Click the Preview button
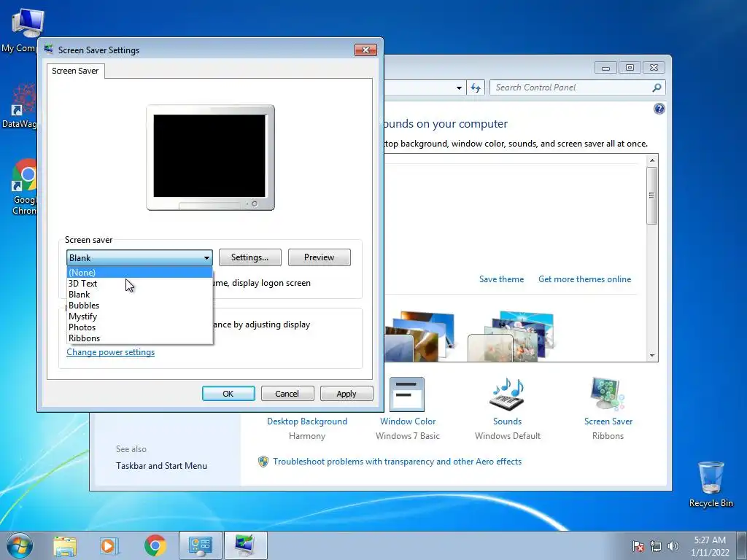The image size is (747, 560). (x=320, y=257)
